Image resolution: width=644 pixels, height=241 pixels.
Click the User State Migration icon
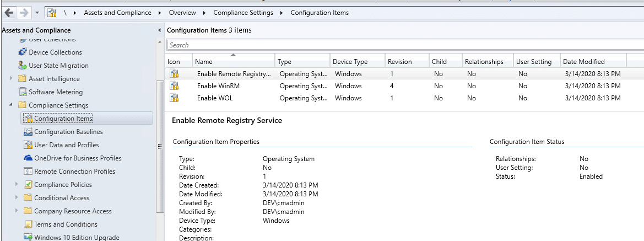(23, 66)
